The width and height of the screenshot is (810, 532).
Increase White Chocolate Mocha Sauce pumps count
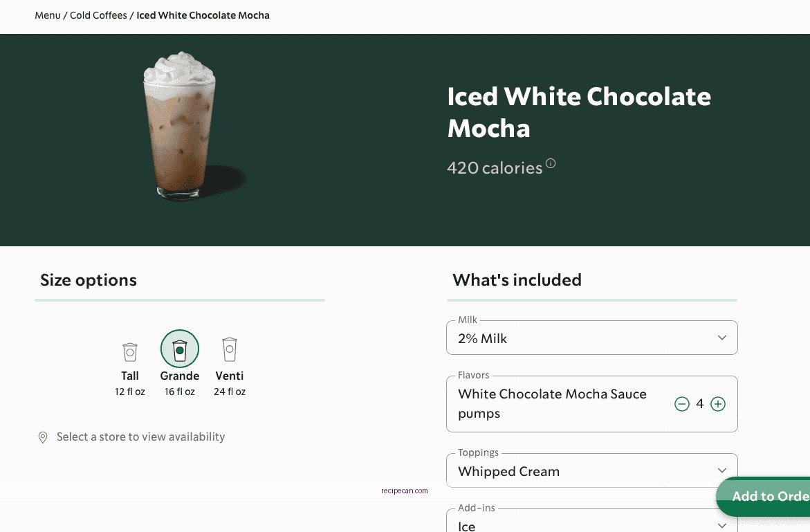coord(718,404)
